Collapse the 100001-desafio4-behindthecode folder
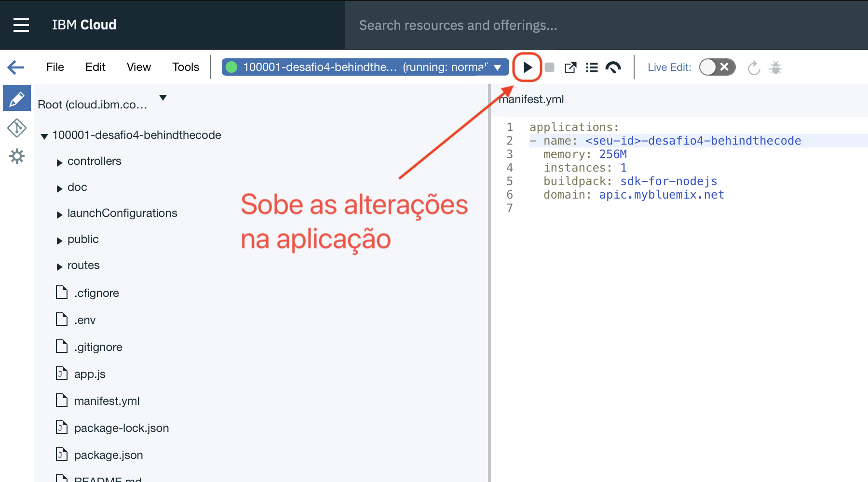This screenshot has height=482, width=868. coord(44,136)
